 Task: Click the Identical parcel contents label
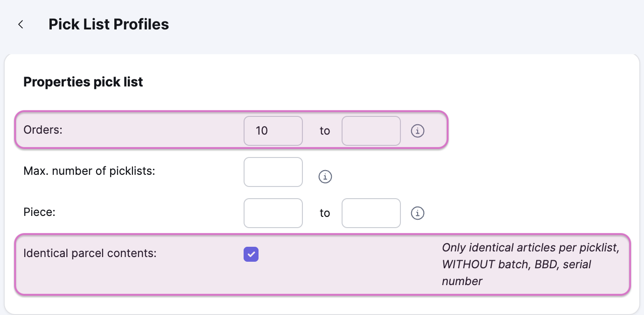[x=90, y=253]
